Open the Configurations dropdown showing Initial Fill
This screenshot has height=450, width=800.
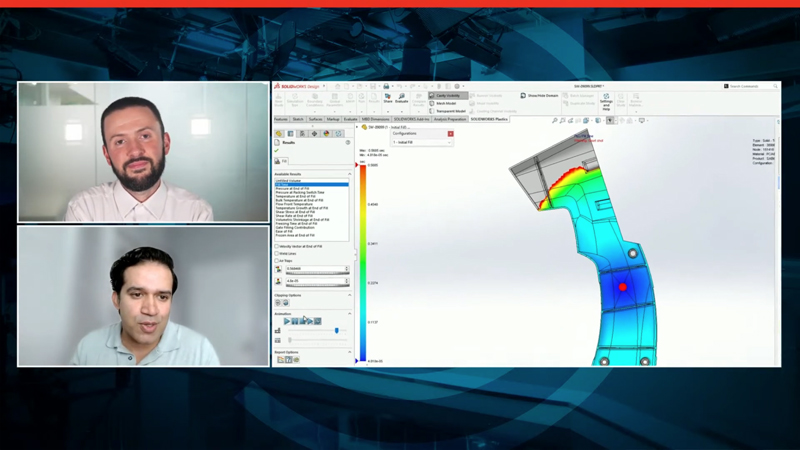coord(421,142)
